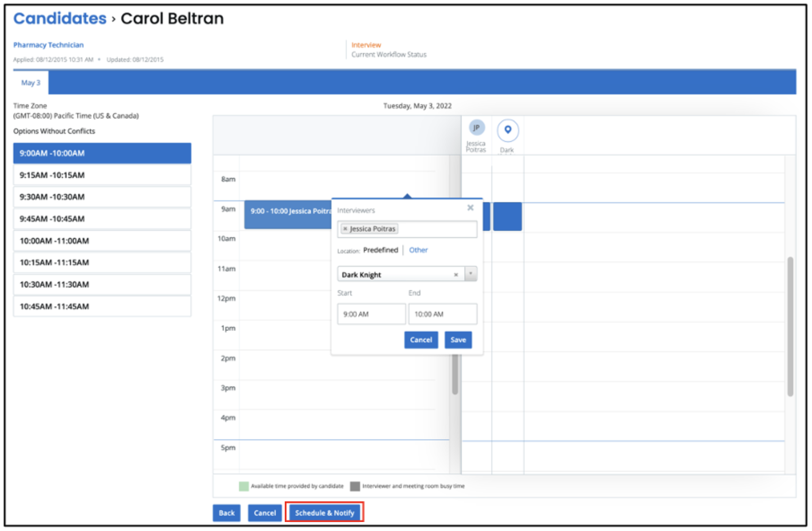Click Schedule & Notify
The width and height of the screenshot is (812, 531).
pyautogui.click(x=325, y=513)
